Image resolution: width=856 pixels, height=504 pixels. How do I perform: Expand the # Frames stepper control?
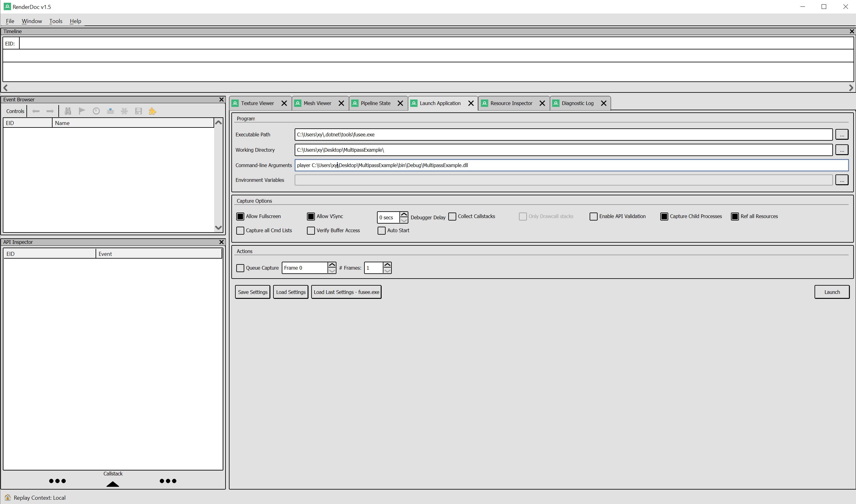click(387, 265)
